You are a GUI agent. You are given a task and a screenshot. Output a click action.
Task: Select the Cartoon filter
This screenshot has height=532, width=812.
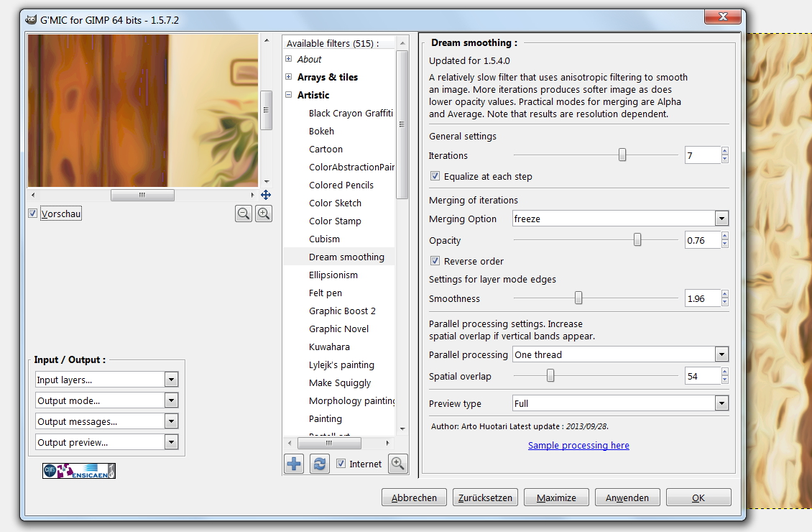point(326,150)
